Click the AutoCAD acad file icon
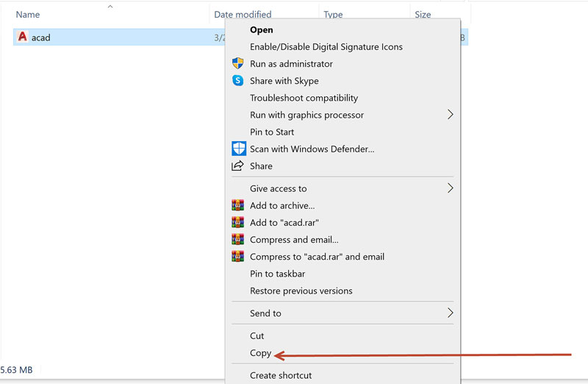The height and width of the screenshot is (384, 588). point(23,37)
